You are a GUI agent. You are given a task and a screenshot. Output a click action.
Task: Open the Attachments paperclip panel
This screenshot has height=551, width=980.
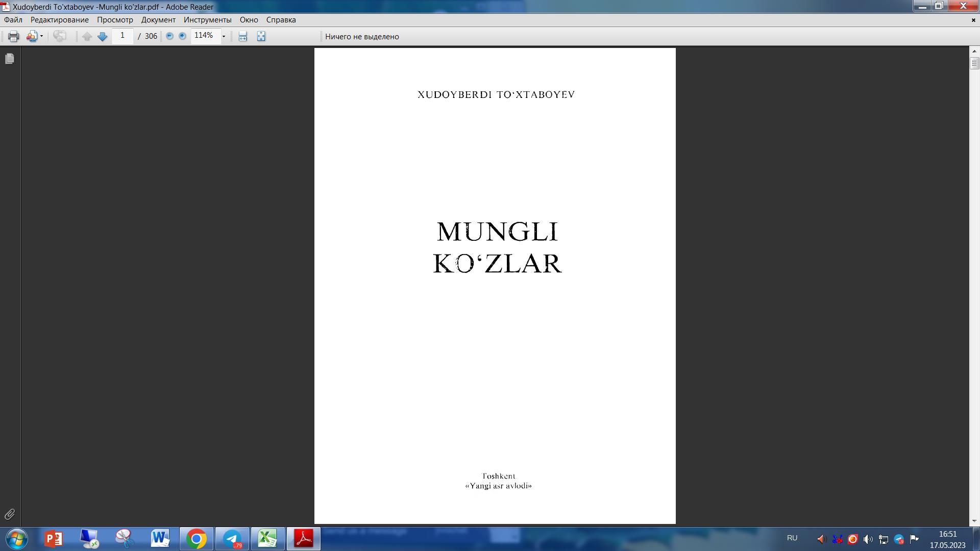pyautogui.click(x=9, y=515)
